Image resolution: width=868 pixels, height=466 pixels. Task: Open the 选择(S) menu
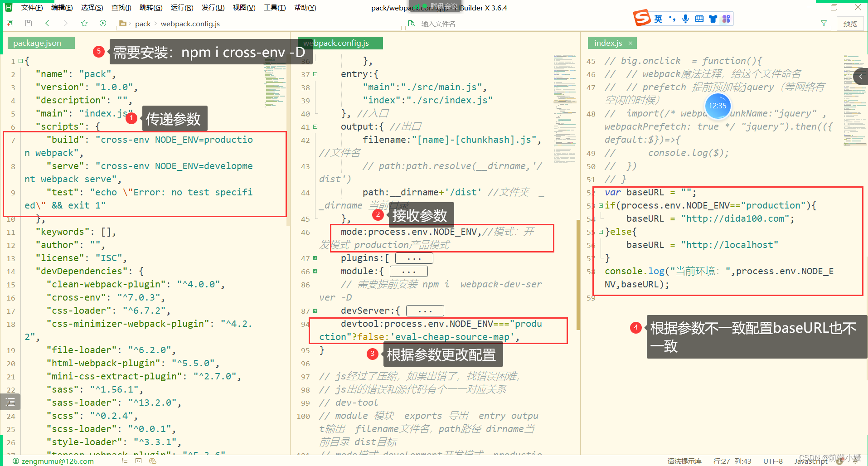(x=92, y=8)
